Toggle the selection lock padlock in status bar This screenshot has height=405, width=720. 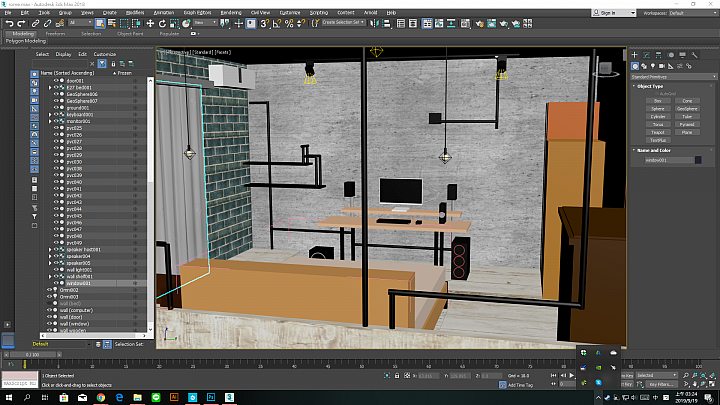tap(397, 376)
